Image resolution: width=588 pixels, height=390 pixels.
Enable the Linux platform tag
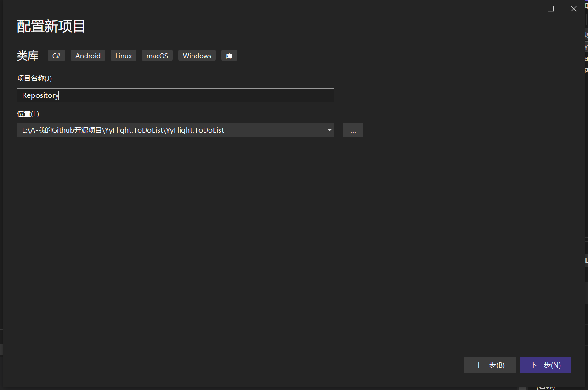coord(123,55)
